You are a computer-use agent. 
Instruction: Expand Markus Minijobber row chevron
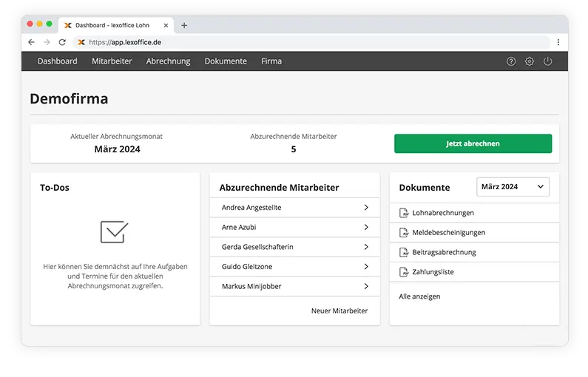(x=366, y=286)
